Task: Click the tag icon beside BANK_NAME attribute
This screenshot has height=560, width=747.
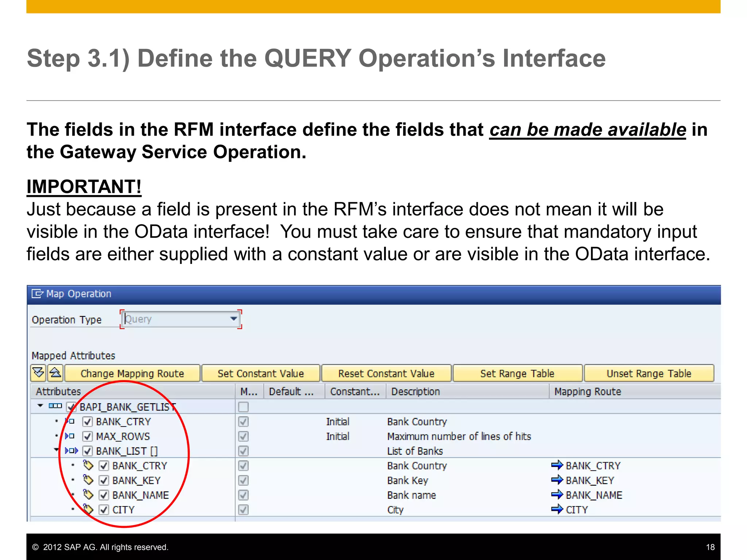Action: [88, 495]
